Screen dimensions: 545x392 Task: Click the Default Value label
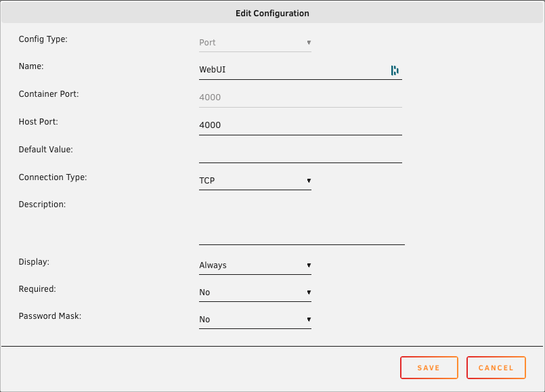(45, 150)
